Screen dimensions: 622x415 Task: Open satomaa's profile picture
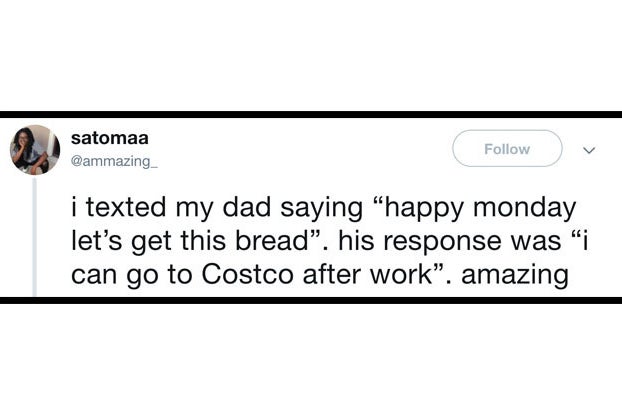point(35,150)
